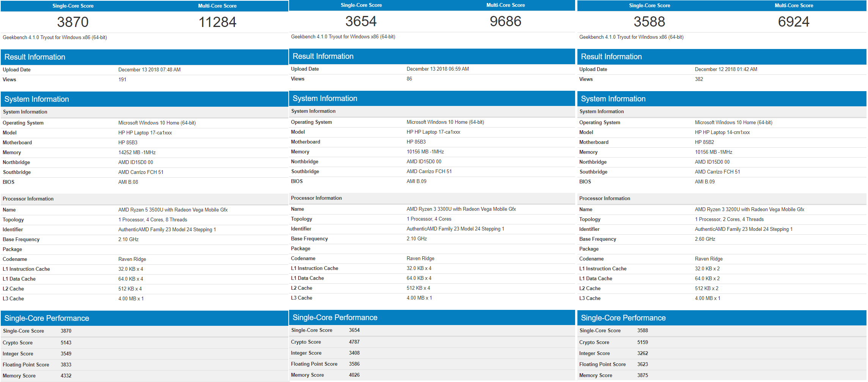Select the views count 86
The width and height of the screenshot is (868, 382).
tap(409, 79)
